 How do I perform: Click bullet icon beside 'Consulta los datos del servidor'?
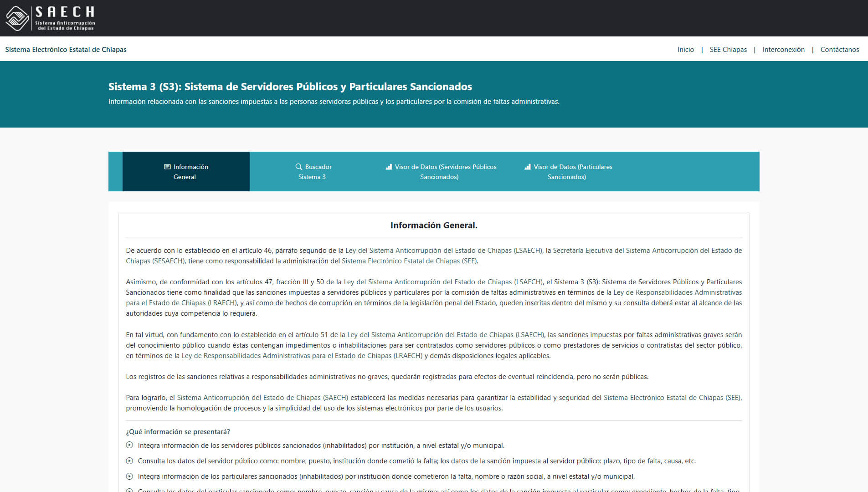129,461
